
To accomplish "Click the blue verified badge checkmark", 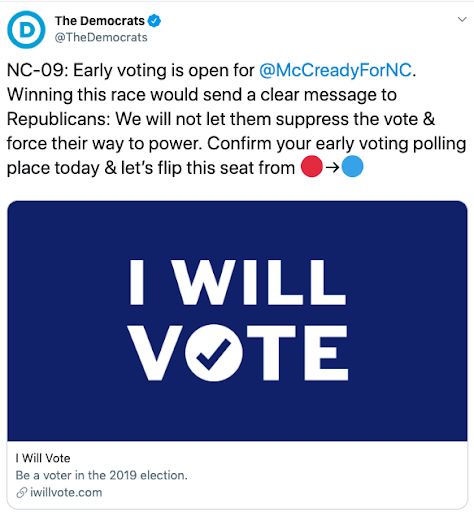I will (154, 21).
